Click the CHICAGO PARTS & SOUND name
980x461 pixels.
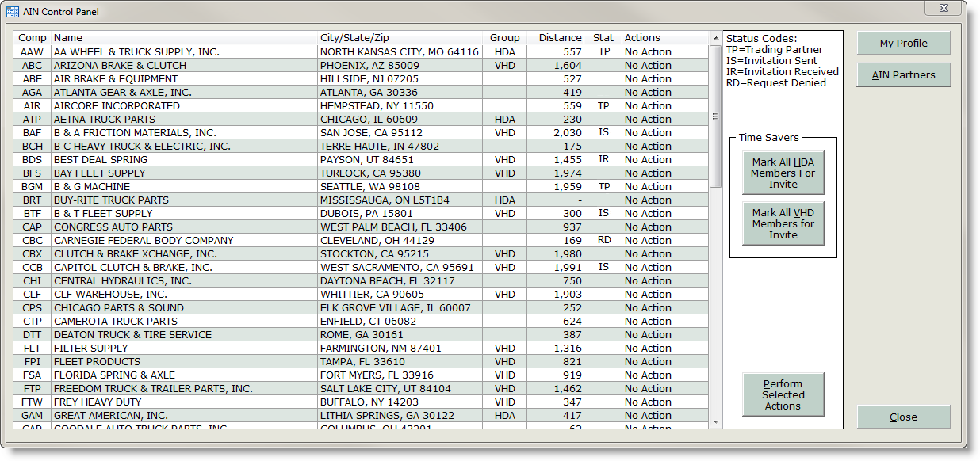click(x=119, y=308)
